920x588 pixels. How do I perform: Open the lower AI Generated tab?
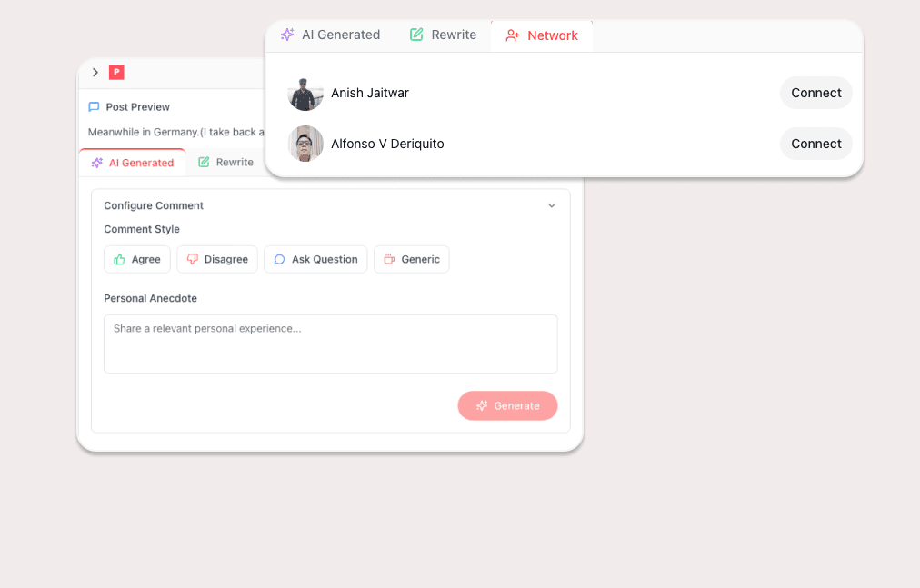[x=133, y=163]
